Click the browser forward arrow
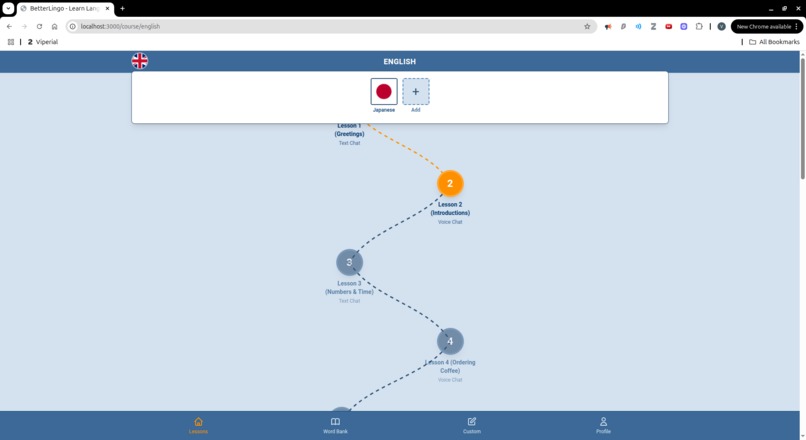The image size is (806, 440). 24,26
